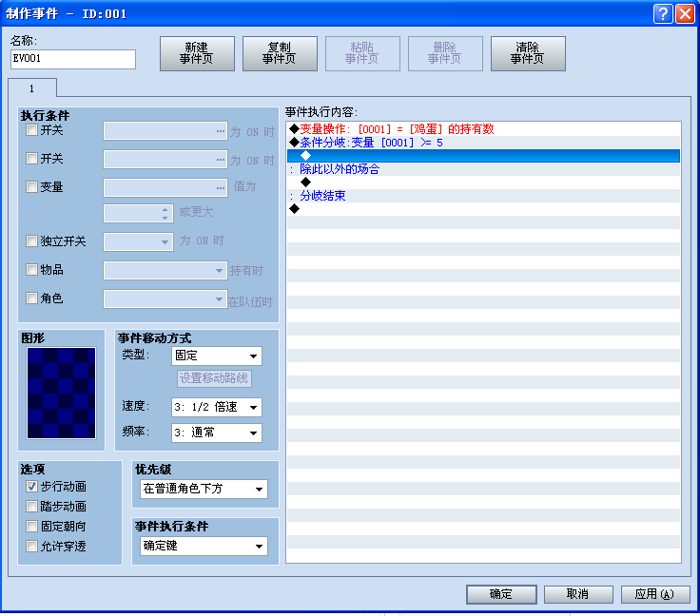700x616 pixels.
Task: Select the empty line under 除此以外的场合
Action: coord(483,183)
